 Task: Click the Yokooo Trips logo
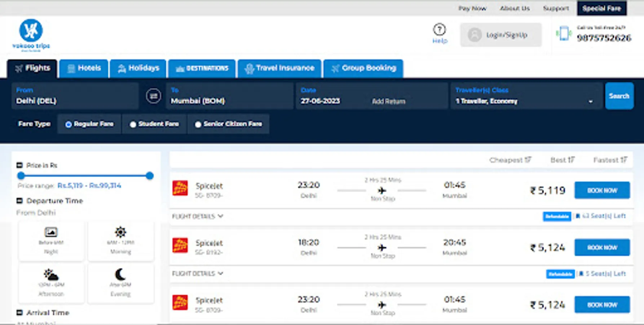click(31, 35)
